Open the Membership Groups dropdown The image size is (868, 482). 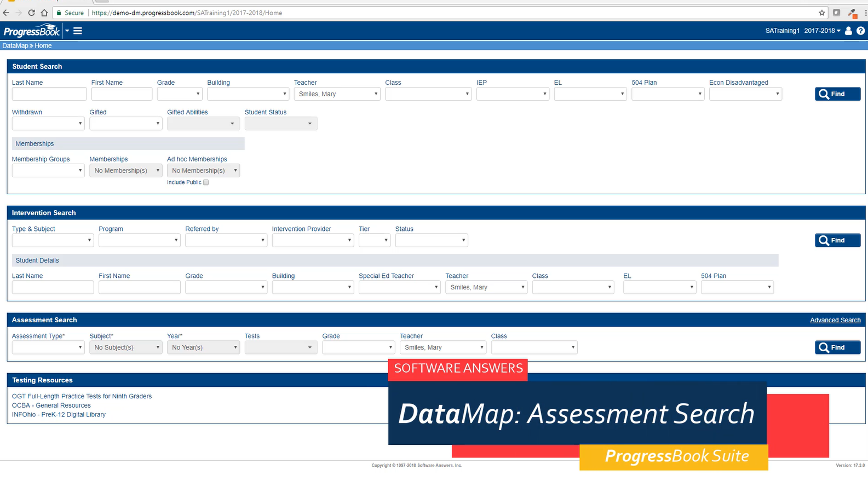coord(48,171)
